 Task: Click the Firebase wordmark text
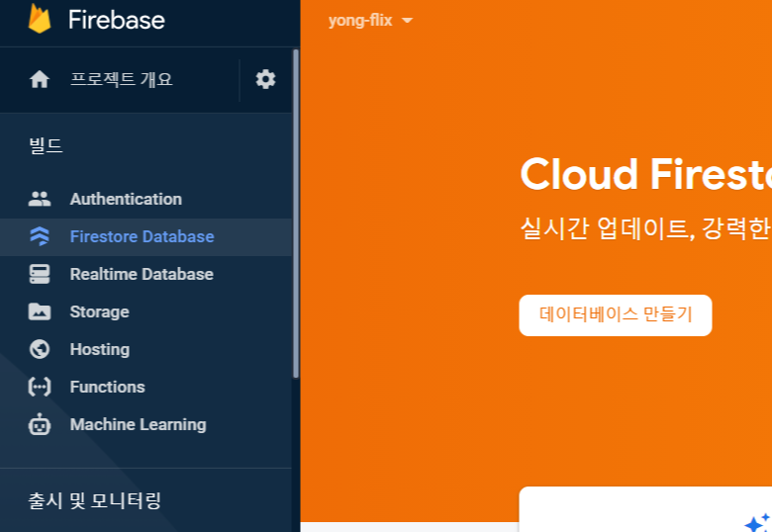pos(117,20)
